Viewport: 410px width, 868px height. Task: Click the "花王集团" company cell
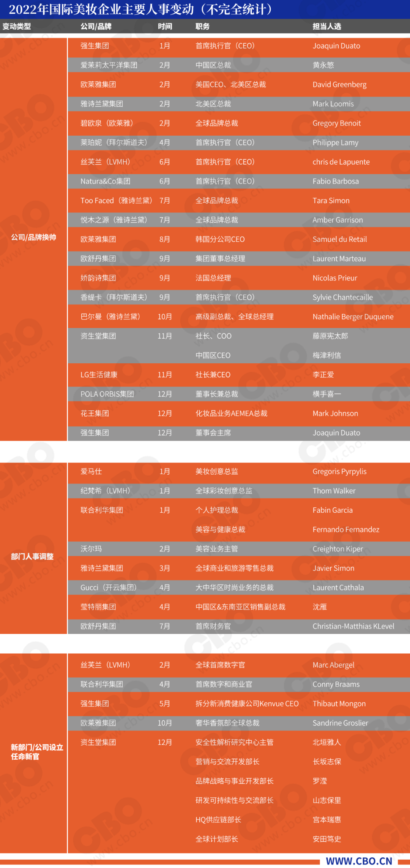click(95, 413)
